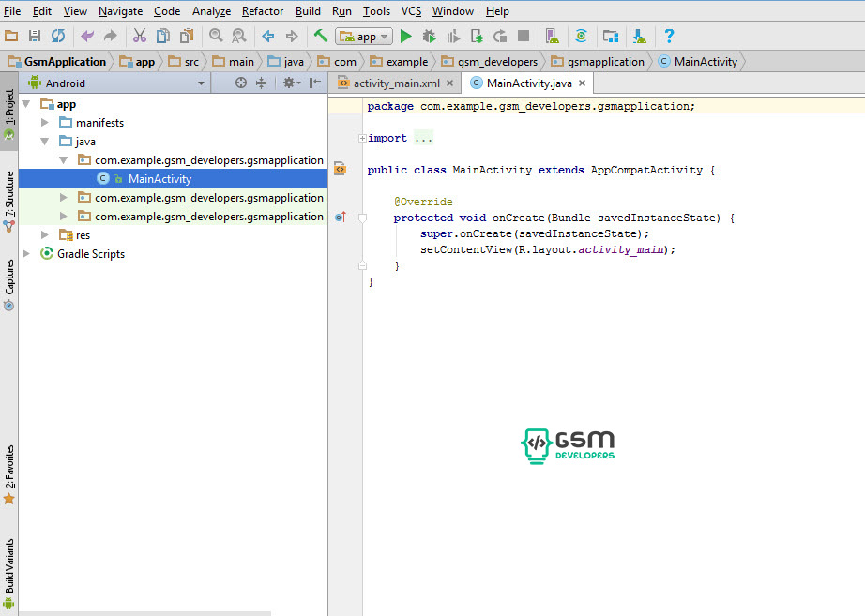The width and height of the screenshot is (865, 616).
Task: Click the Cut scissors icon
Action: [140, 37]
